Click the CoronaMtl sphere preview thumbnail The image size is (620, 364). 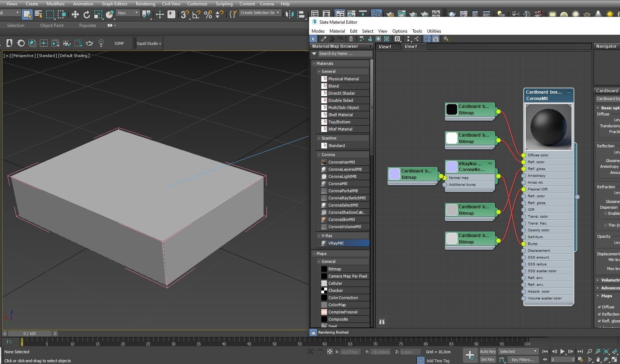tap(548, 127)
